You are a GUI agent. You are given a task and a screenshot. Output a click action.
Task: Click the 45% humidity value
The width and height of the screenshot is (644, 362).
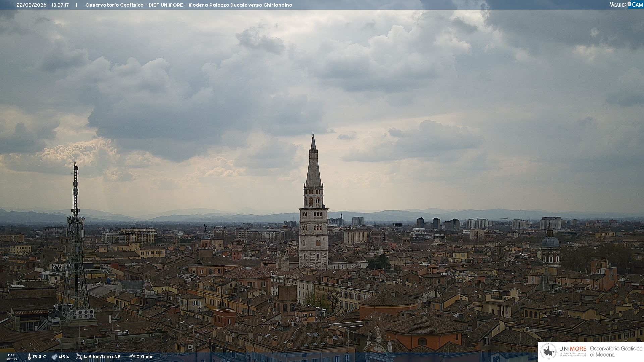64,357
